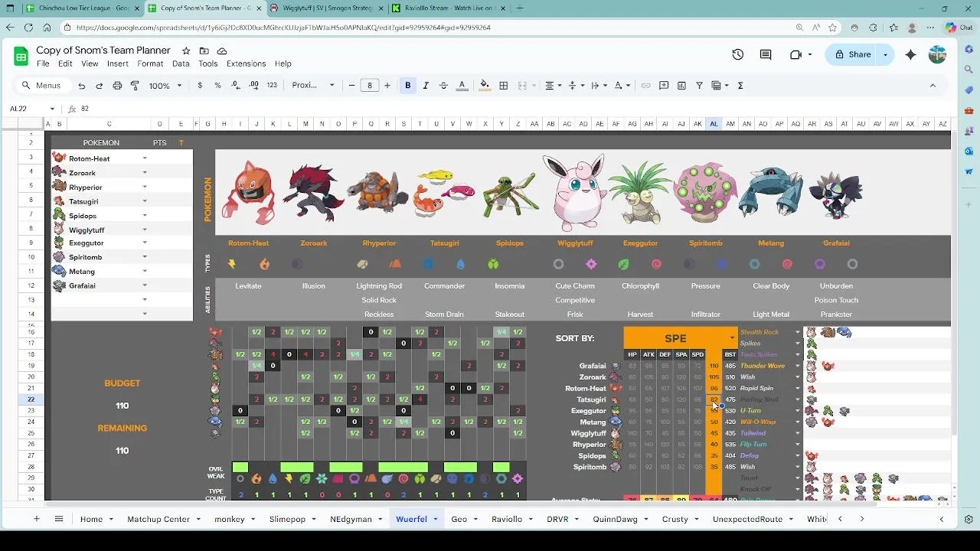Screen dimensions: 980x551
Task: Toggle bold formatting
Action: [x=408, y=86]
